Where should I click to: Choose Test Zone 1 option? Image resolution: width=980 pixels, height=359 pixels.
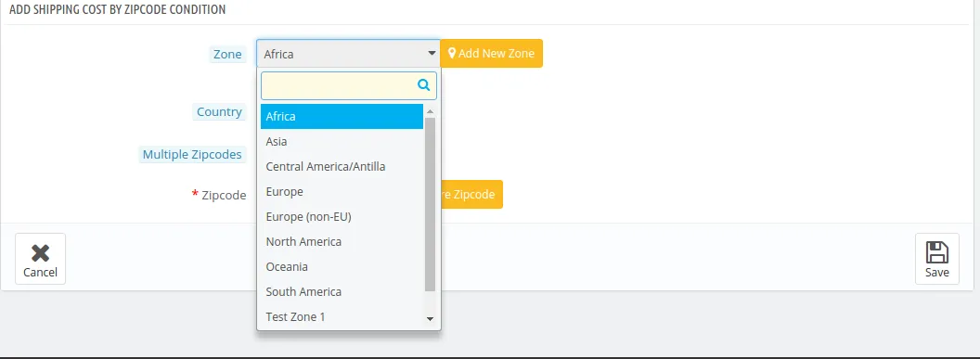pos(342,316)
